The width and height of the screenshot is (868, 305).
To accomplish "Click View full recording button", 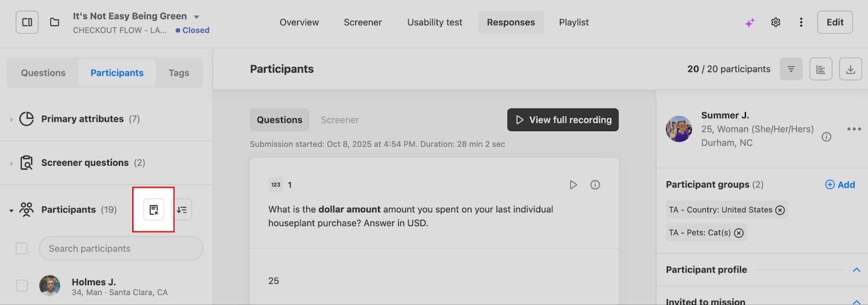I will tap(563, 120).
